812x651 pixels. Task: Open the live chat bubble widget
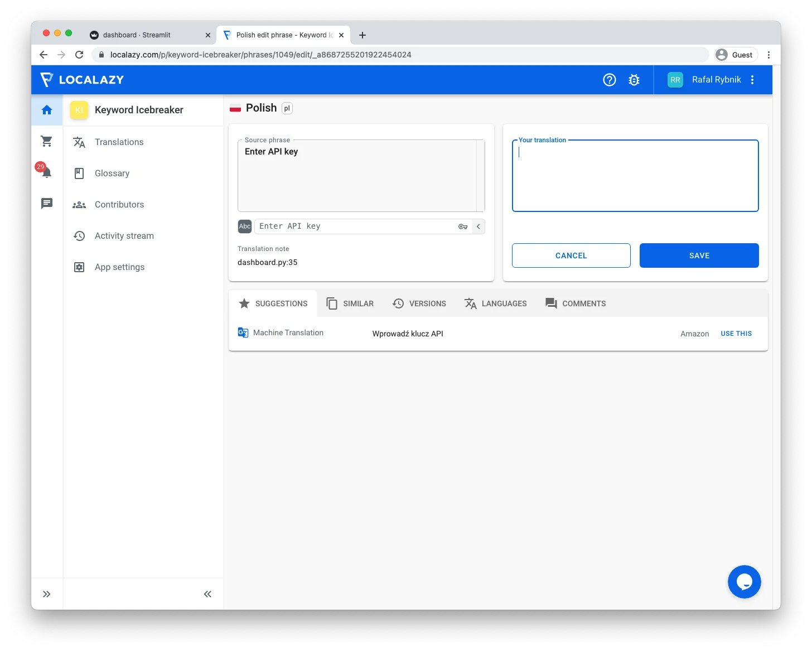pos(744,582)
